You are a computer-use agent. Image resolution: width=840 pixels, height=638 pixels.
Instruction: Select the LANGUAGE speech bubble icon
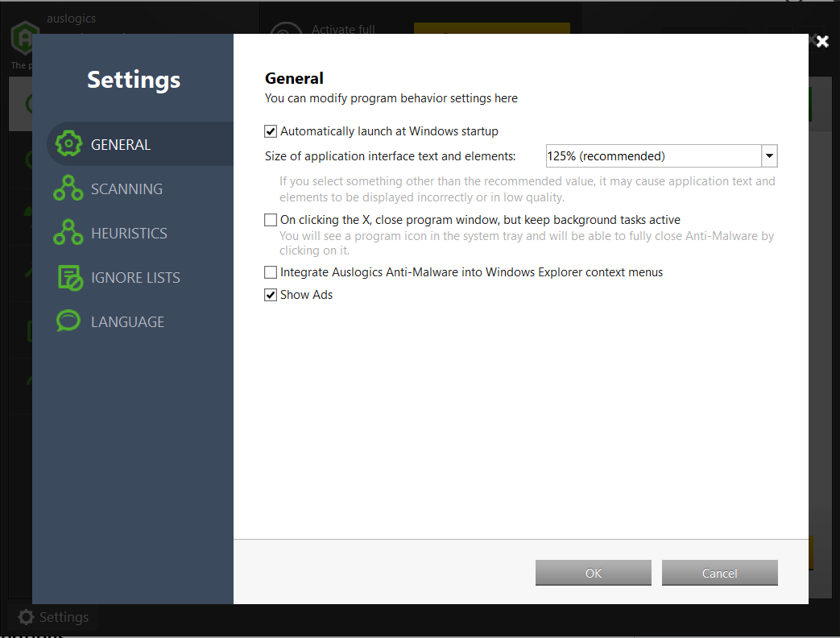pos(68,321)
